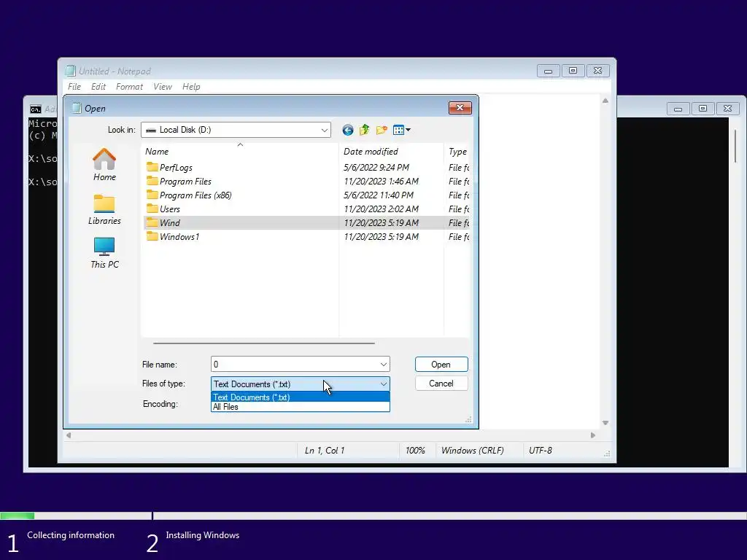This screenshot has width=747, height=560.
Task: Click the Command Prompt window icon
Action: pyautogui.click(x=35, y=109)
